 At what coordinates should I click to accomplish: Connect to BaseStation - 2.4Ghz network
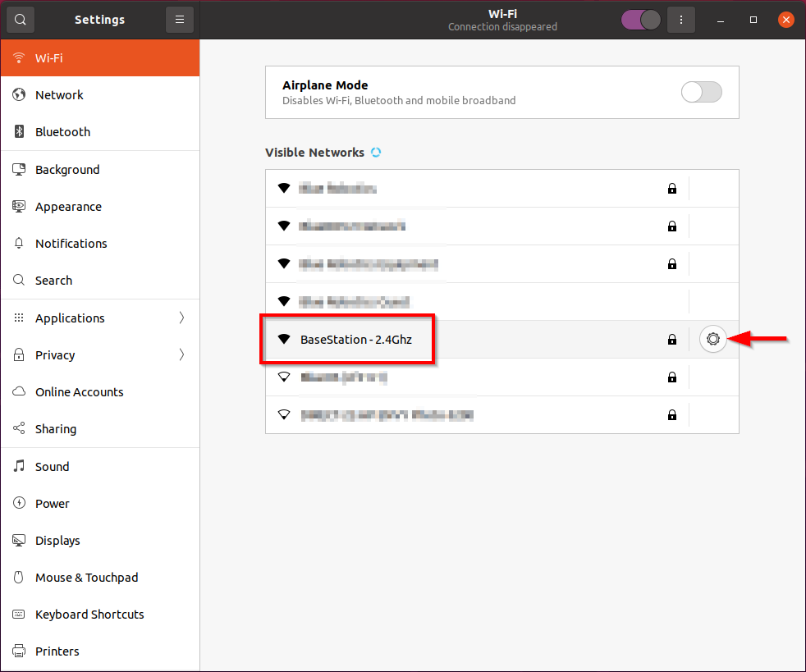(356, 339)
